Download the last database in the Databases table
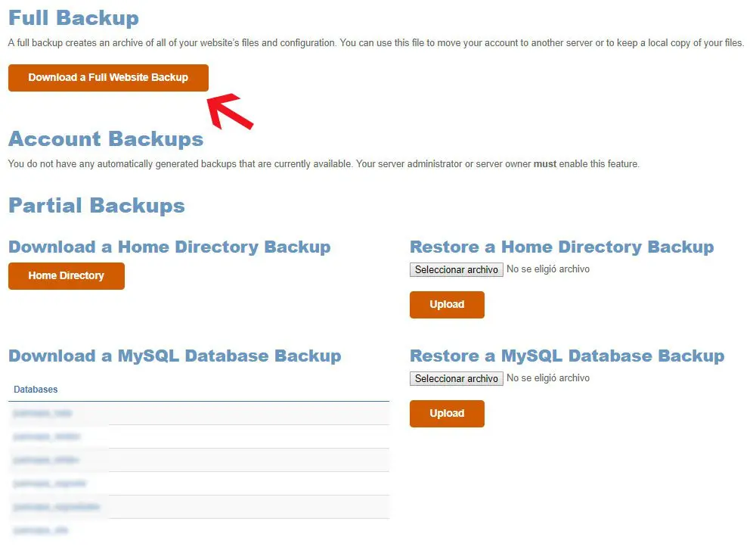 tap(39, 530)
